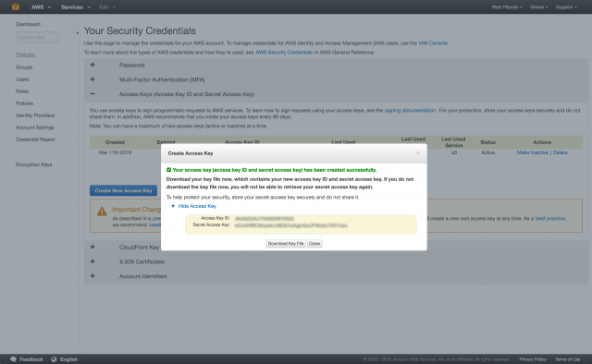Click the Created column header

point(115,142)
